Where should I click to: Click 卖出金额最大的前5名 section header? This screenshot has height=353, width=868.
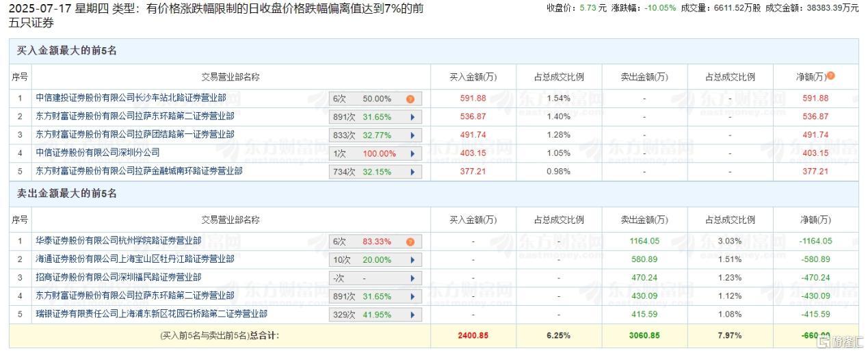tap(67, 194)
